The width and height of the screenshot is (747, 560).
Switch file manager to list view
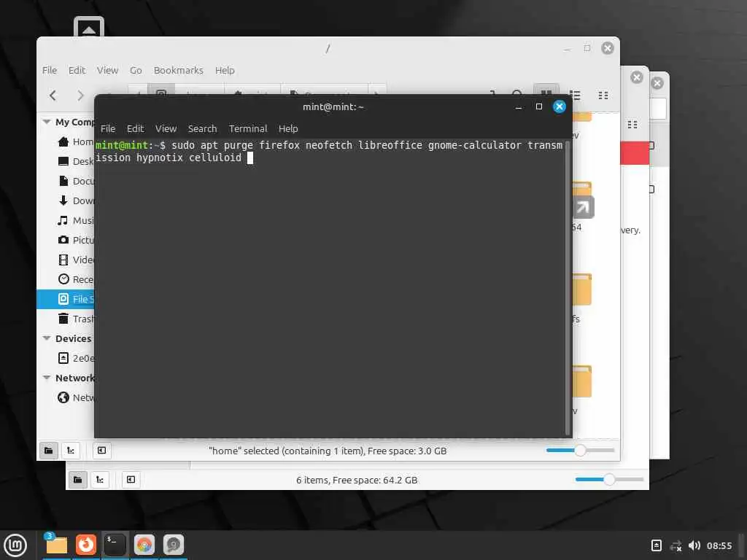(576, 96)
